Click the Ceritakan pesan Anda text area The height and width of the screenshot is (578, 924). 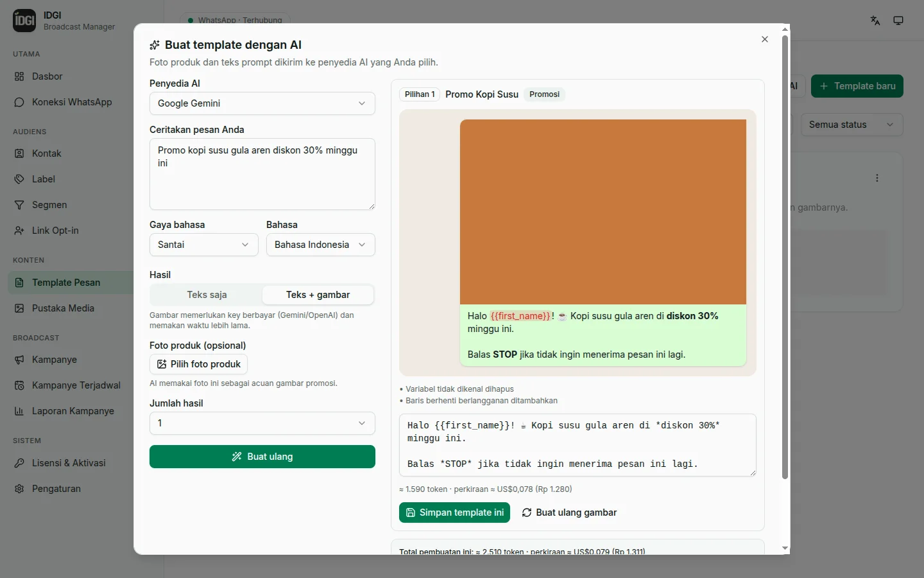[x=262, y=174]
